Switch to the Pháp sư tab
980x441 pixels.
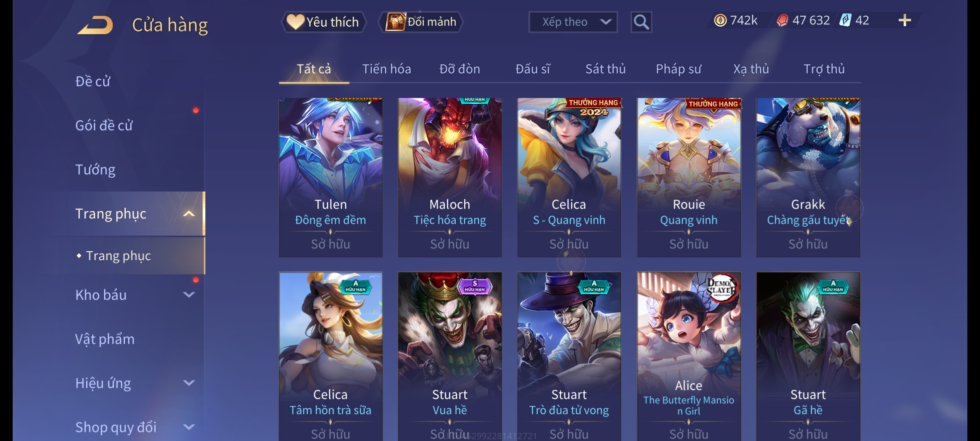[678, 69]
